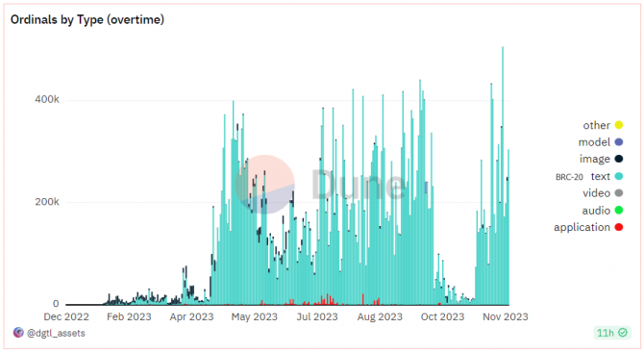Click the BRC-20 annotation label
The height and width of the screenshot is (353, 644).
tap(569, 177)
